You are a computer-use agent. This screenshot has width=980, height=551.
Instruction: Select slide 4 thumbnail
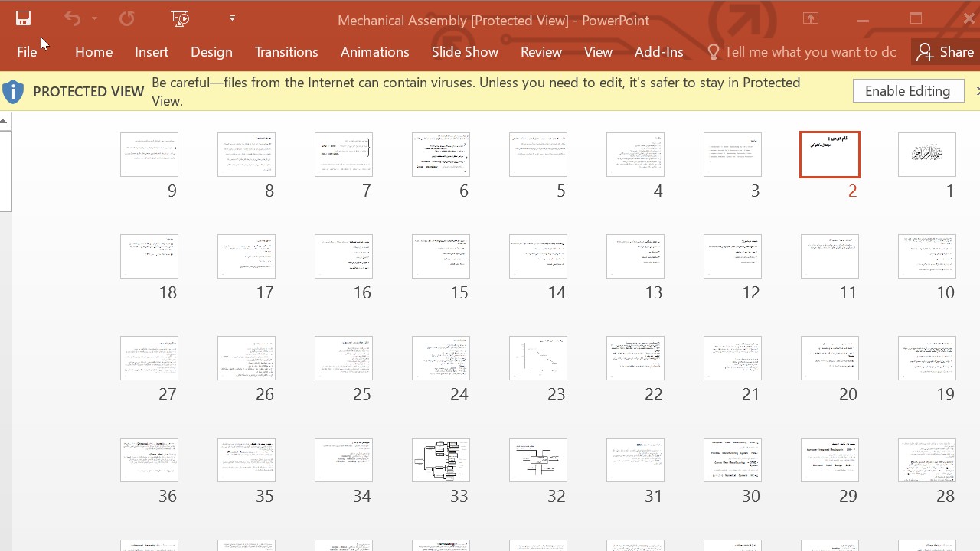coord(635,155)
